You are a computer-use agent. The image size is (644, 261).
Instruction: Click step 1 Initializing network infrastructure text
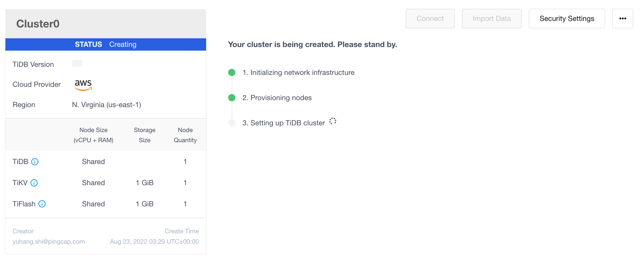(298, 72)
